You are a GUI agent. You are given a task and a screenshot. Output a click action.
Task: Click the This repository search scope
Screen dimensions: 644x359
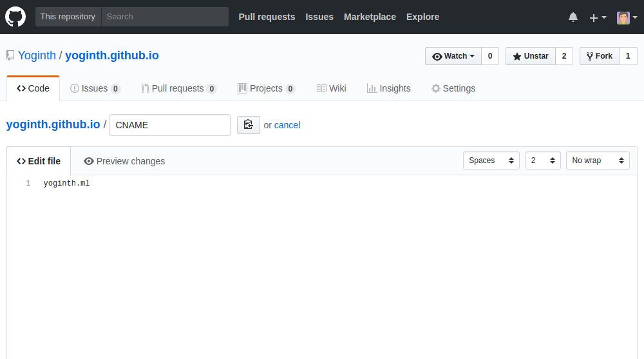[x=68, y=17]
